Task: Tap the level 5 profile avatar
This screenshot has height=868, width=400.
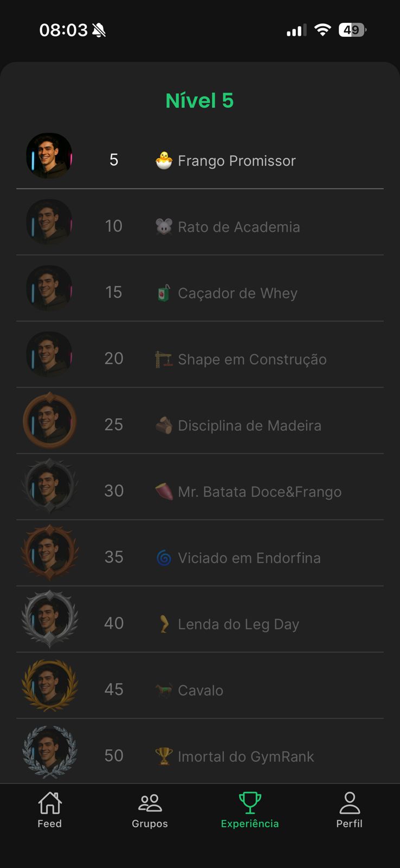Action: coord(49,156)
